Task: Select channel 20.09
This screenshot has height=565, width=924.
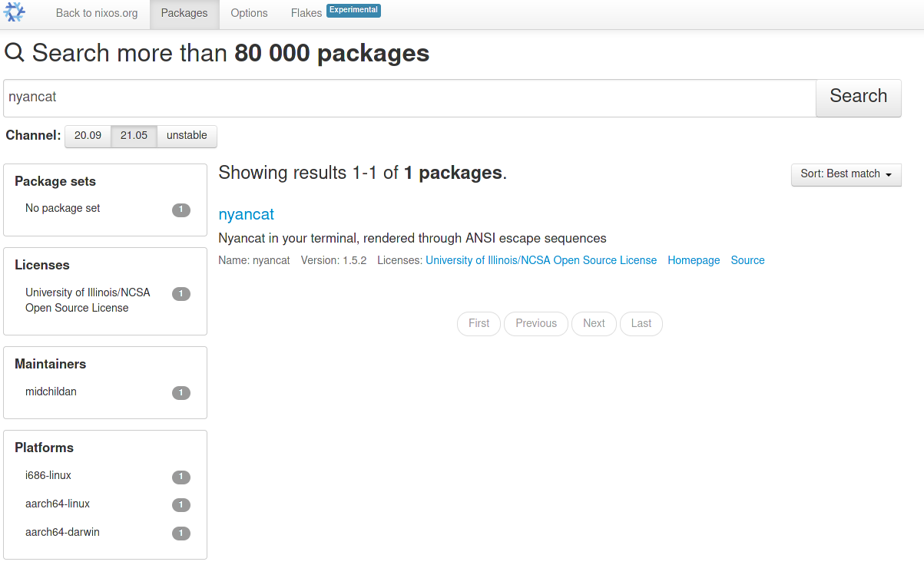Action: pos(88,135)
